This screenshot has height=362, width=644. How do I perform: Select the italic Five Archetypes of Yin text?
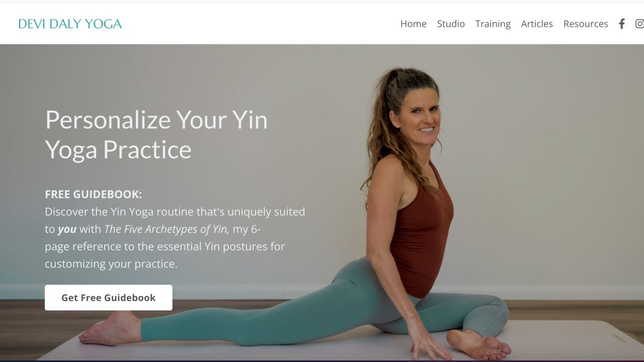point(167,229)
